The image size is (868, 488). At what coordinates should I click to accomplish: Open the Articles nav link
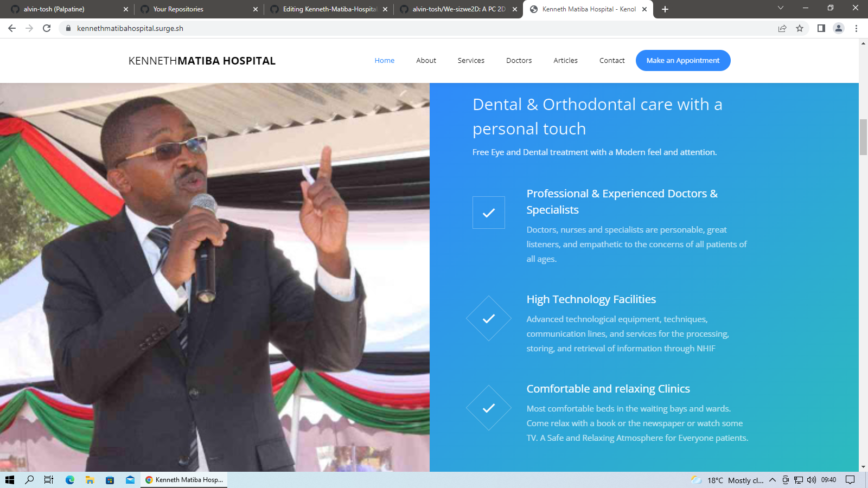click(x=565, y=60)
